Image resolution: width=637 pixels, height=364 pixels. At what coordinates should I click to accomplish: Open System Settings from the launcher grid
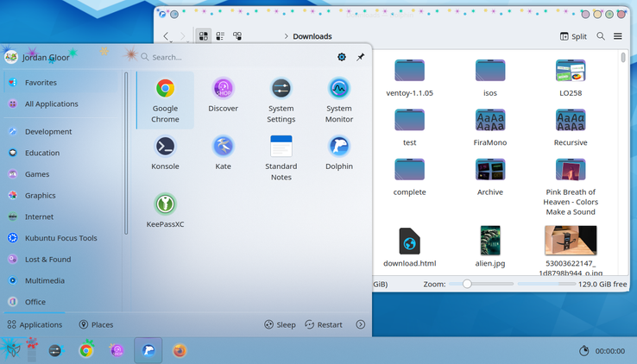[x=281, y=100]
